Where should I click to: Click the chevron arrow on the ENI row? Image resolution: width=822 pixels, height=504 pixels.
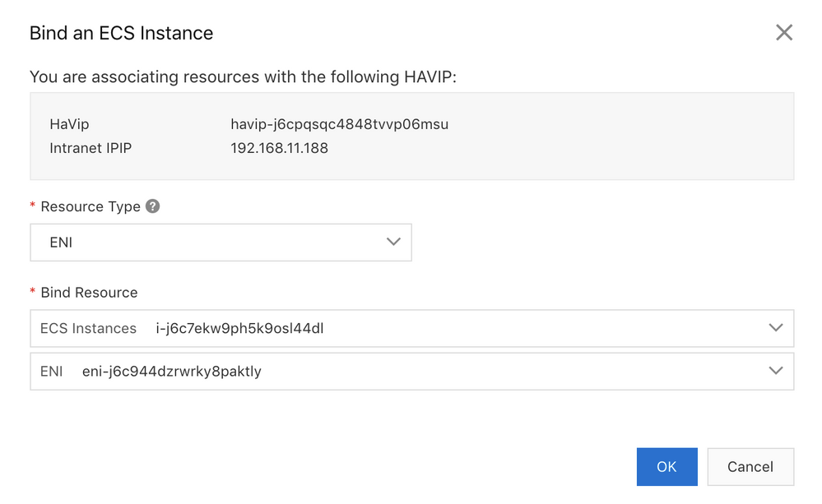click(x=775, y=371)
